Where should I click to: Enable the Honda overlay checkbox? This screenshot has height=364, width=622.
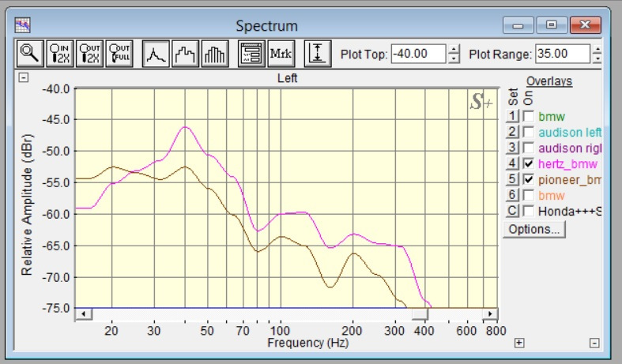pyautogui.click(x=528, y=211)
